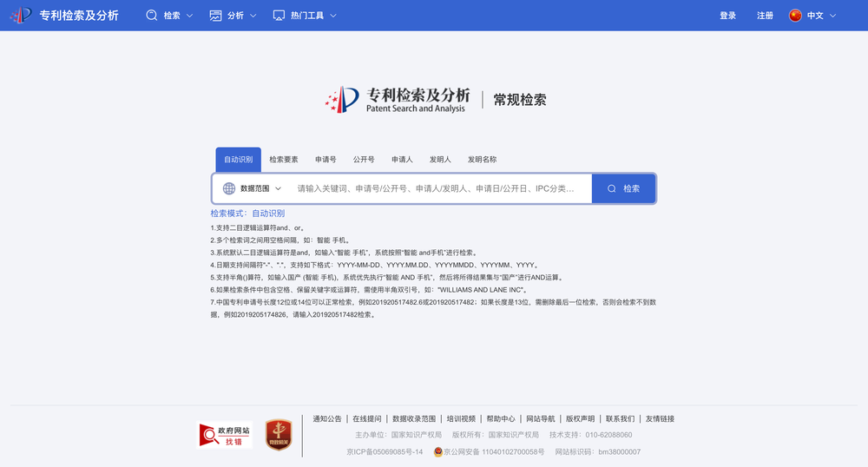This screenshot has width=868, height=467.
Task: Open the 热门工具 menu in the header
Action: pos(305,16)
